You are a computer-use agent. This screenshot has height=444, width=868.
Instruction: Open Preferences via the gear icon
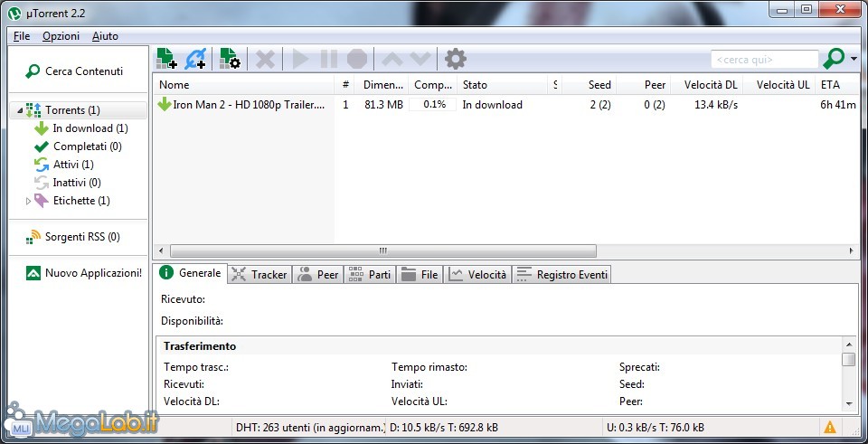[x=455, y=58]
